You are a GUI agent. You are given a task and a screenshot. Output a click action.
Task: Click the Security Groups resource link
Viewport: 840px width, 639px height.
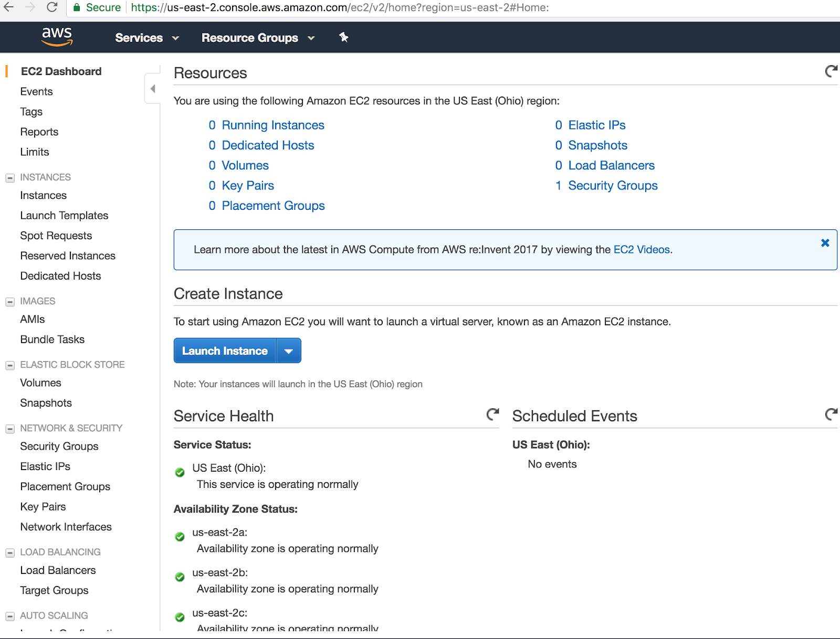pyautogui.click(x=613, y=186)
